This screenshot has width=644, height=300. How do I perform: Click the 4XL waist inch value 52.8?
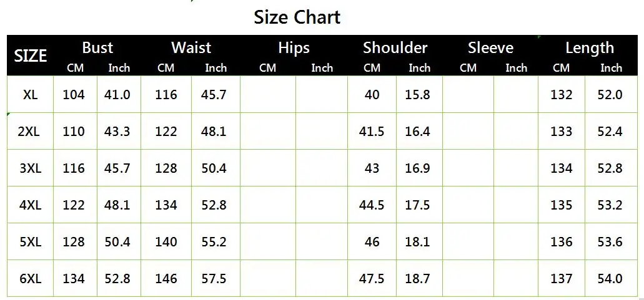point(214,205)
